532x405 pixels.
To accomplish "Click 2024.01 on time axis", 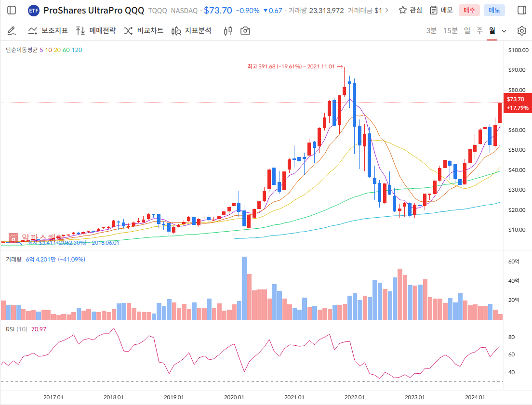I will pyautogui.click(x=475, y=397).
